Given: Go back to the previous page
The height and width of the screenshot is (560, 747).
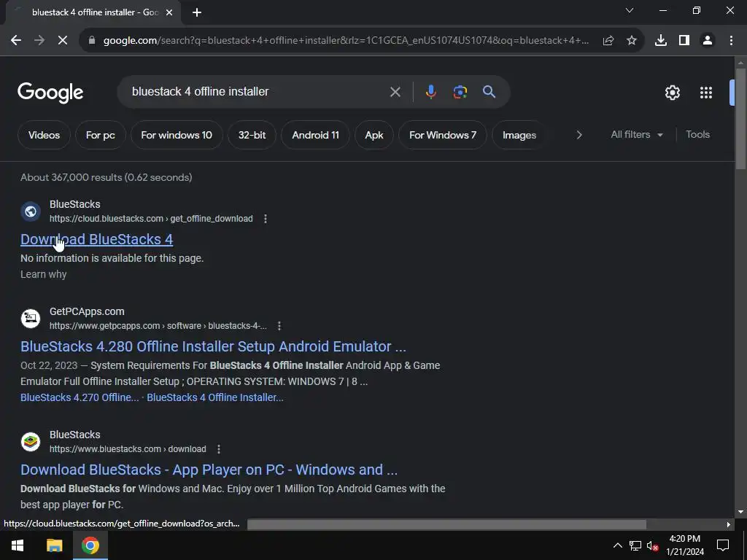Looking at the screenshot, I should pos(16,41).
